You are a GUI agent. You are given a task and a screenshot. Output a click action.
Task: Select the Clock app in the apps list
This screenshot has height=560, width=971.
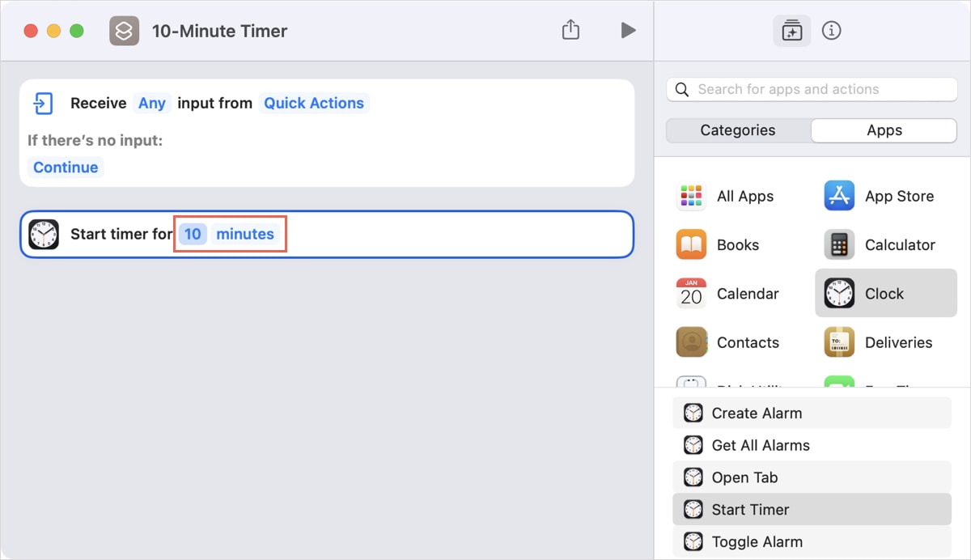[885, 293]
